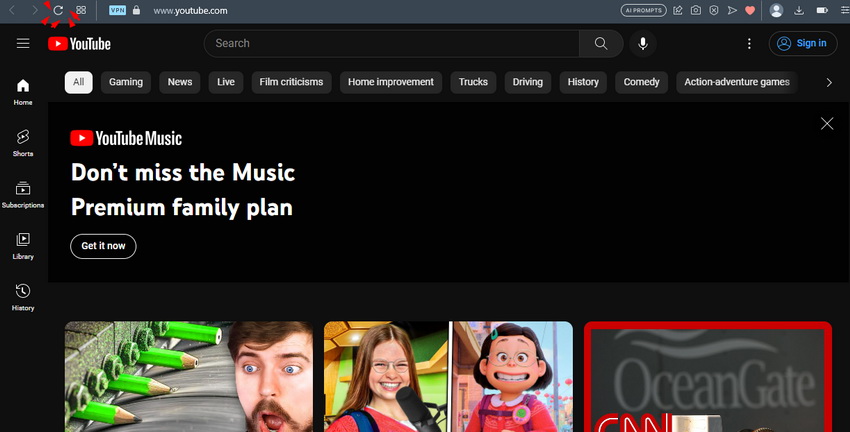
Task: Open the browser profile avatar icon
Action: click(776, 10)
